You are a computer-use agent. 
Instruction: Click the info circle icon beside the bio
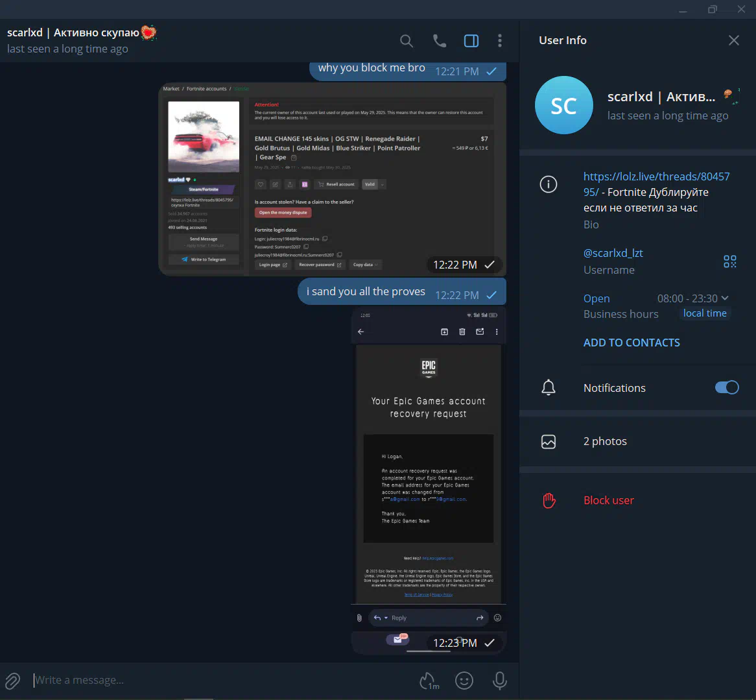(x=548, y=184)
